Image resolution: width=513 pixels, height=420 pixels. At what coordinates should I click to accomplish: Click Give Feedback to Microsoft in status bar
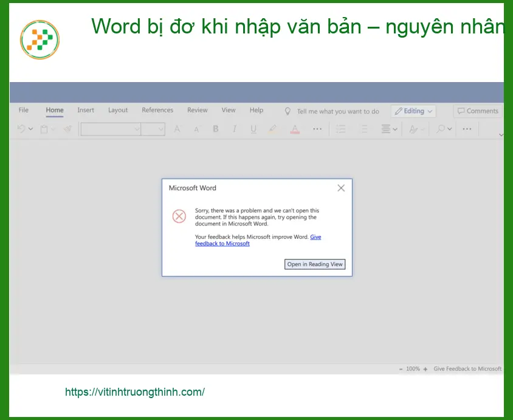click(x=467, y=369)
